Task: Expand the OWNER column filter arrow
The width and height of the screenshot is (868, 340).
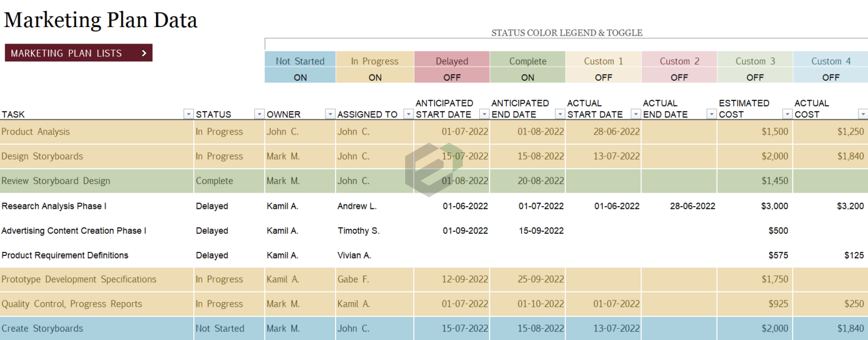Action: pyautogui.click(x=330, y=114)
